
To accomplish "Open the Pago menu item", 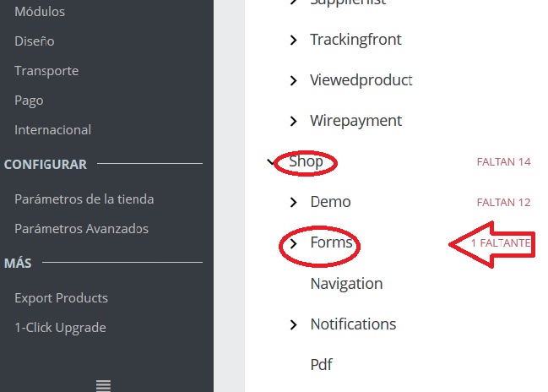I will click(29, 101).
